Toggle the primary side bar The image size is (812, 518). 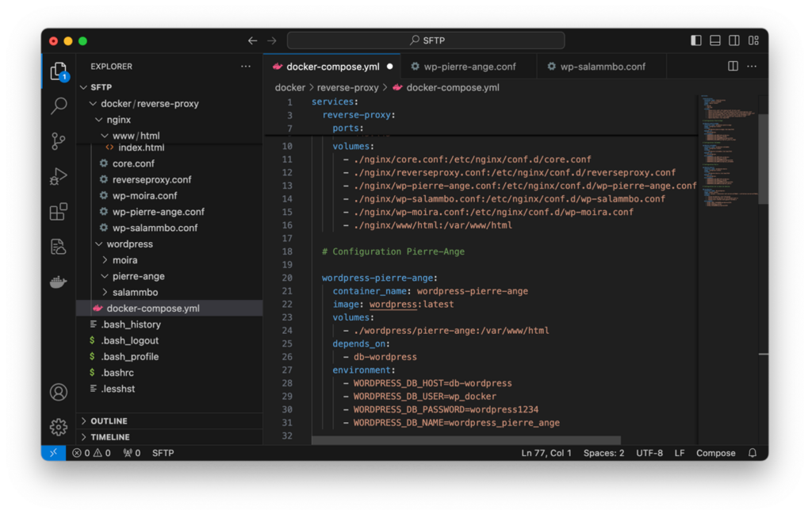[x=696, y=40]
